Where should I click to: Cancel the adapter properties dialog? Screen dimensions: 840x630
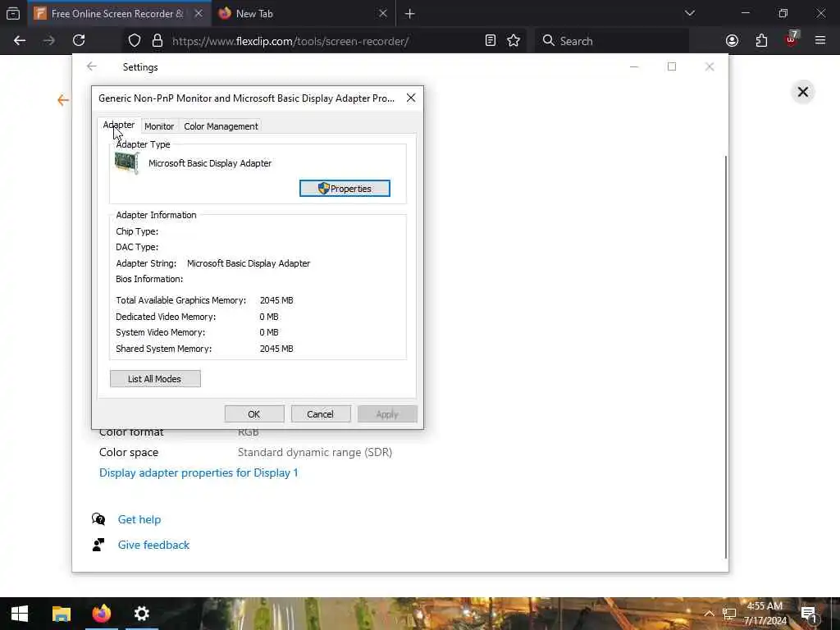click(321, 414)
